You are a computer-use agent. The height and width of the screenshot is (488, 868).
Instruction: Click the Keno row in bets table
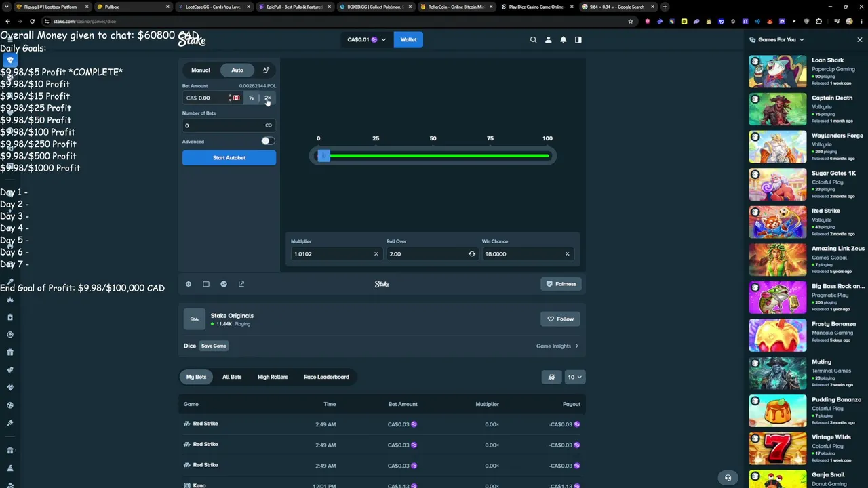[382, 485]
